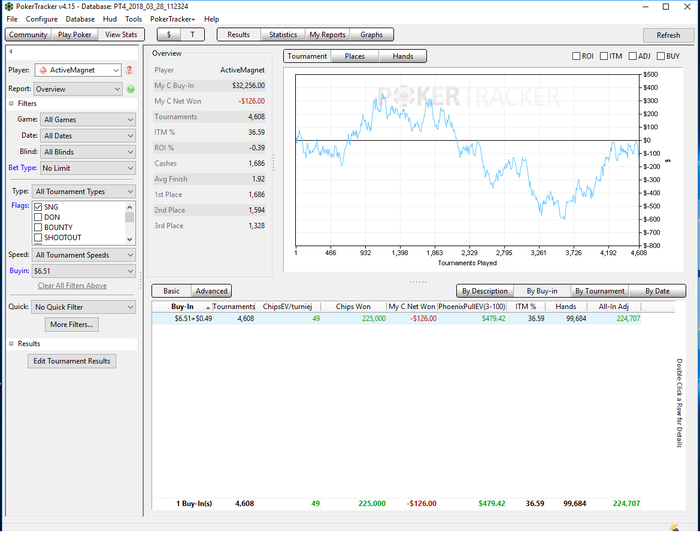Viewport: 700px width, 539px height.
Task: Open the Quick filter dropdown
Action: point(83,307)
